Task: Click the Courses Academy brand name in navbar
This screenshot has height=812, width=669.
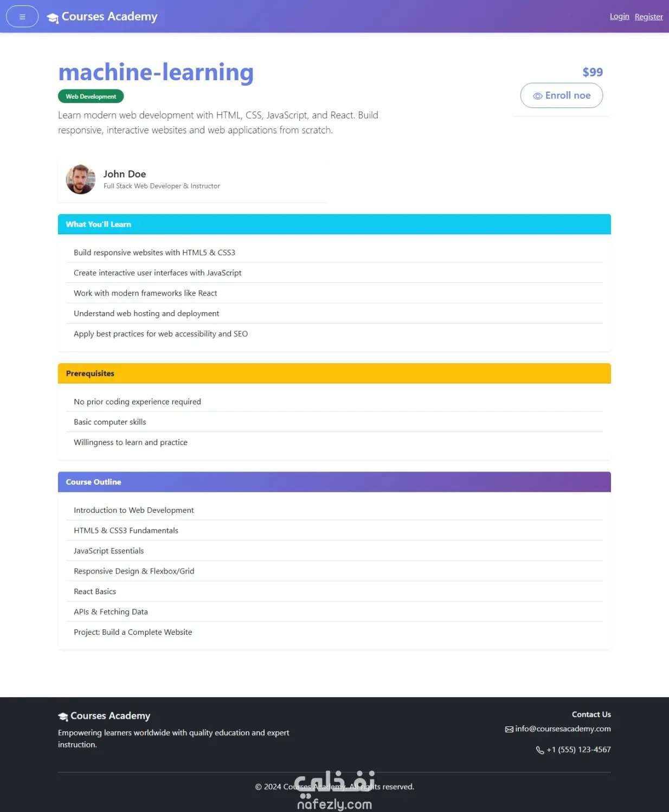Action: click(110, 16)
